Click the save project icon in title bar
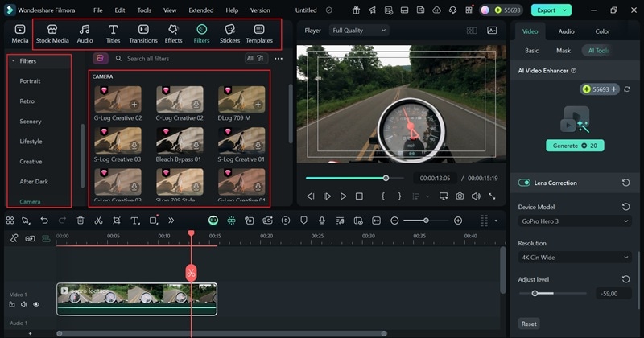Screen dimensions: 644x338 [x=420, y=10]
